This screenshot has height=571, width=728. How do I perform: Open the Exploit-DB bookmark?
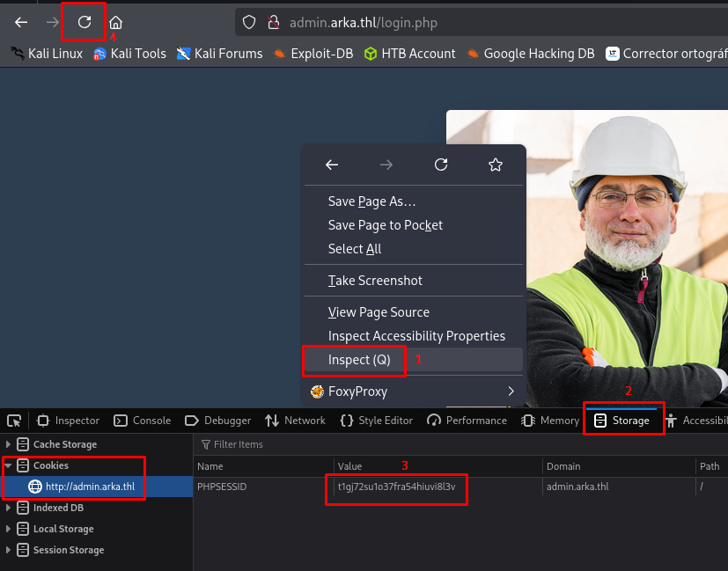coord(313,54)
